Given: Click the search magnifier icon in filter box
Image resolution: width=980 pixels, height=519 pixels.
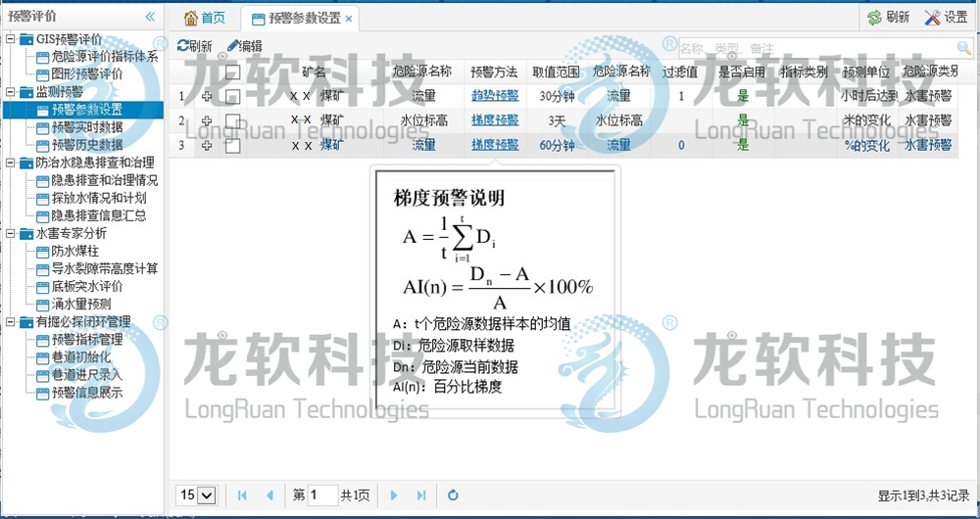Looking at the screenshot, I should 964,47.
